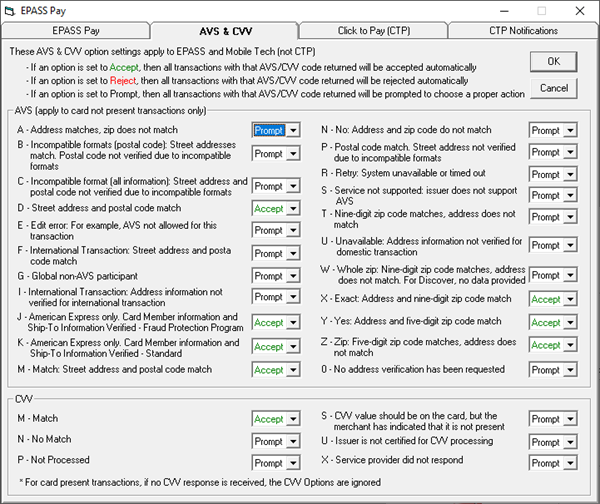Click the OK button
This screenshot has width=600, height=504.
(x=553, y=62)
